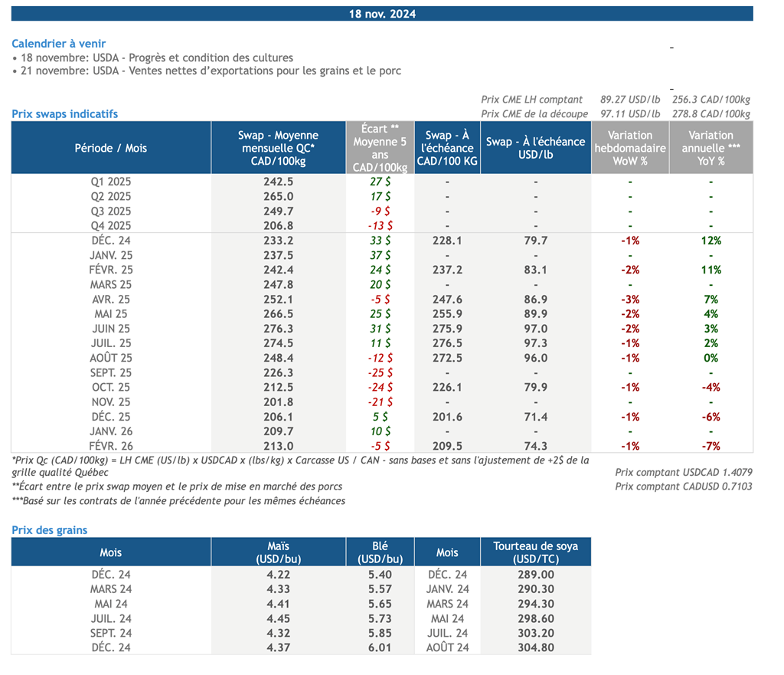Click the "Variation hebdomadaire WoW %" header
Viewport: 784px width, 675px height.
(x=630, y=148)
